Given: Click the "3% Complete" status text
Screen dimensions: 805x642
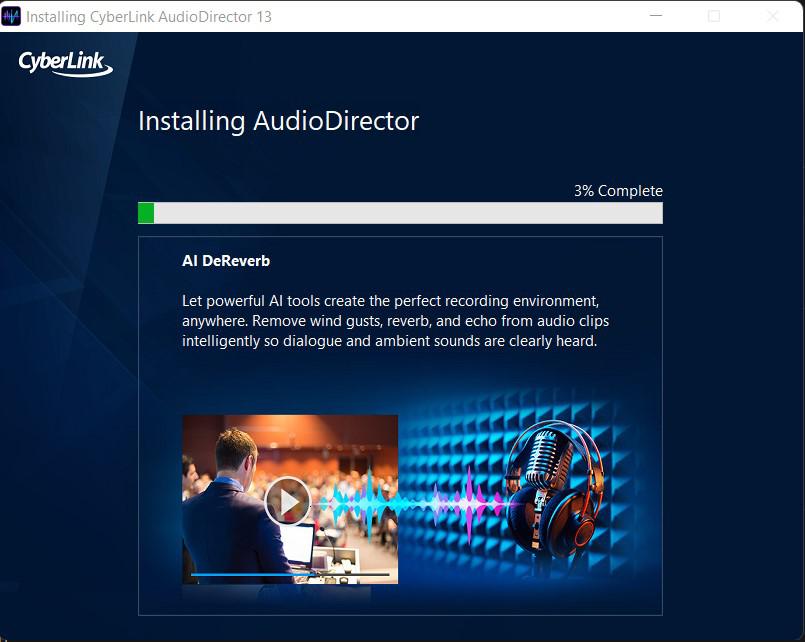Looking at the screenshot, I should 618,191.
